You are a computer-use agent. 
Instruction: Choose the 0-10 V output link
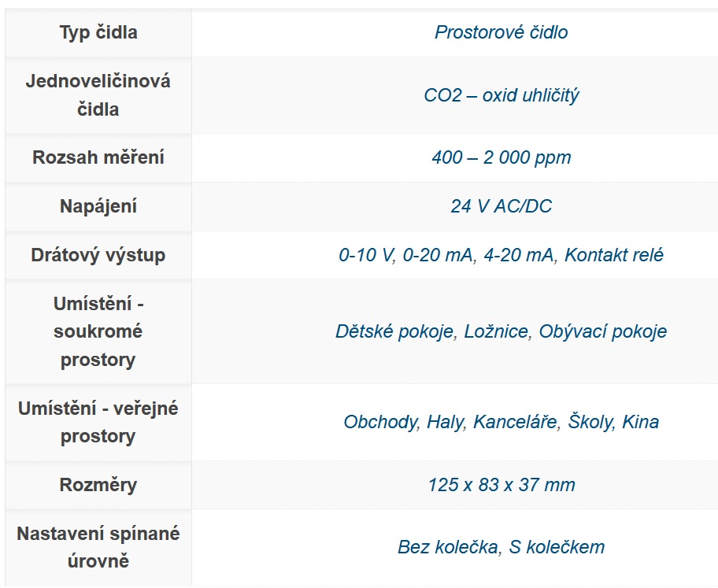pyautogui.click(x=366, y=255)
